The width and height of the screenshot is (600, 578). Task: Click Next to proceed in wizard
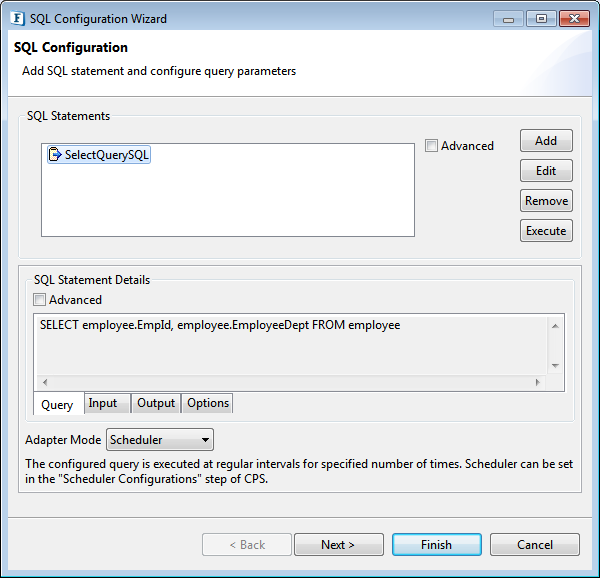[x=339, y=544]
